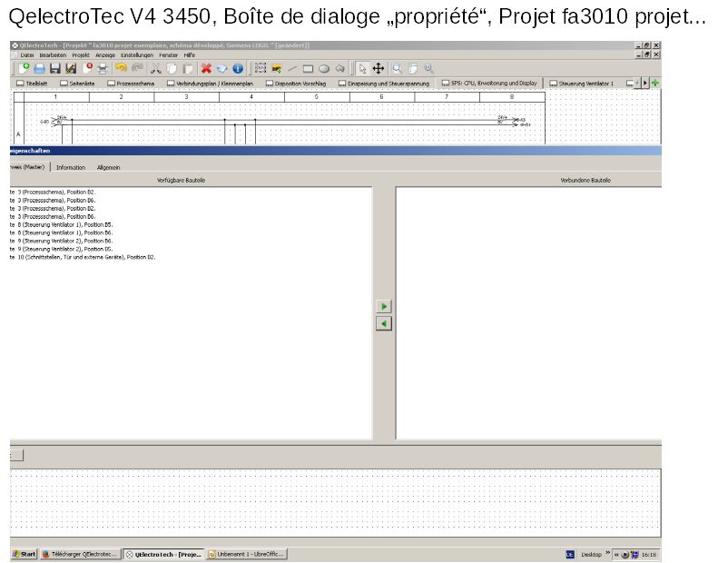
Task: Click the undo arrow icon
Action: point(121,68)
